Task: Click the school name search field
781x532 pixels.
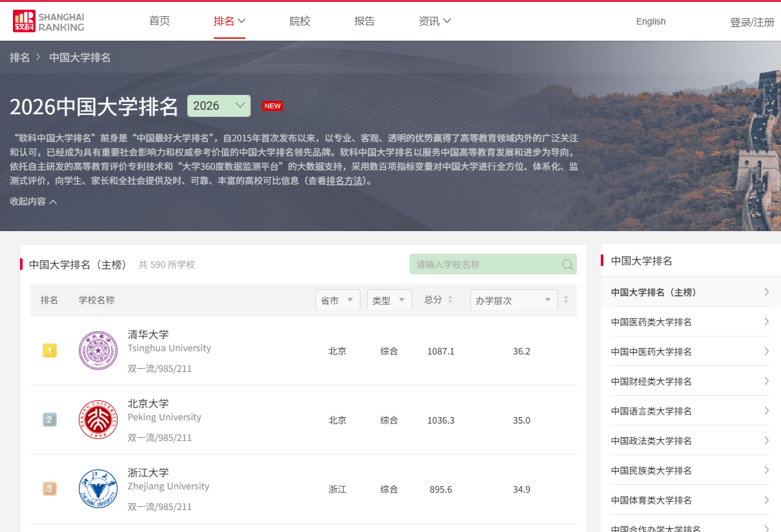Action: [x=484, y=265]
